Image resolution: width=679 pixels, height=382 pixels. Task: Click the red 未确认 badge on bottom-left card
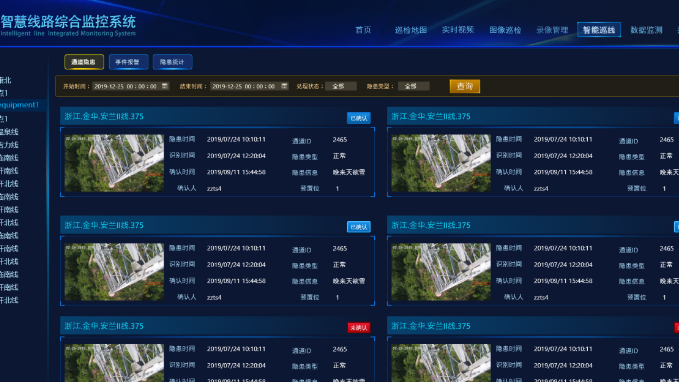(359, 327)
